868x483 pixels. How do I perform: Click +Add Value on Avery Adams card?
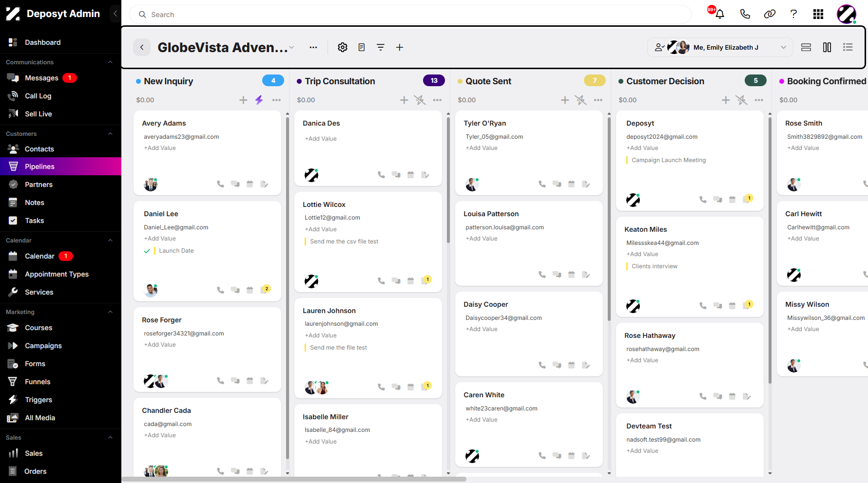[160, 148]
